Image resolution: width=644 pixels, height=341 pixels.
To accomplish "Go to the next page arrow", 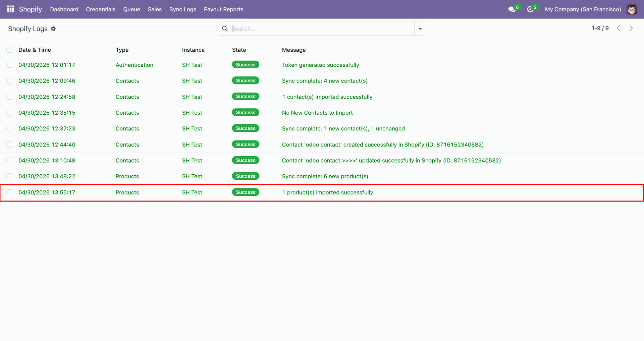I will (x=631, y=28).
